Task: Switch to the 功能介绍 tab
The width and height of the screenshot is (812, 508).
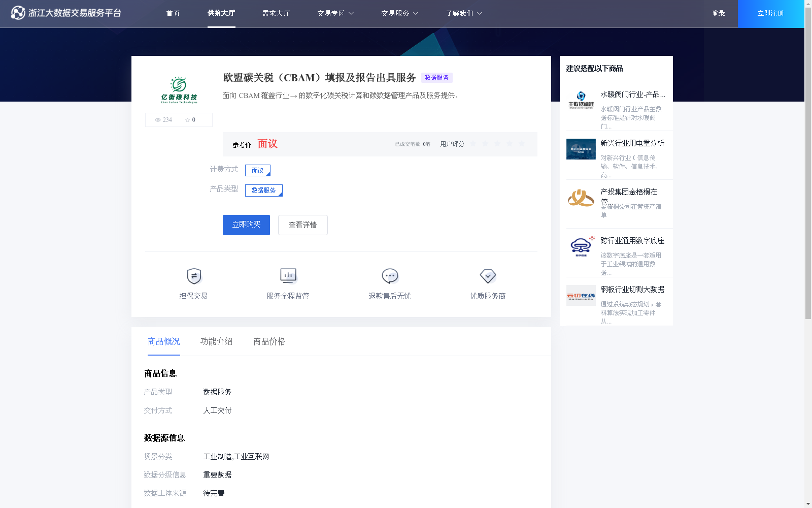Action: [x=217, y=341]
